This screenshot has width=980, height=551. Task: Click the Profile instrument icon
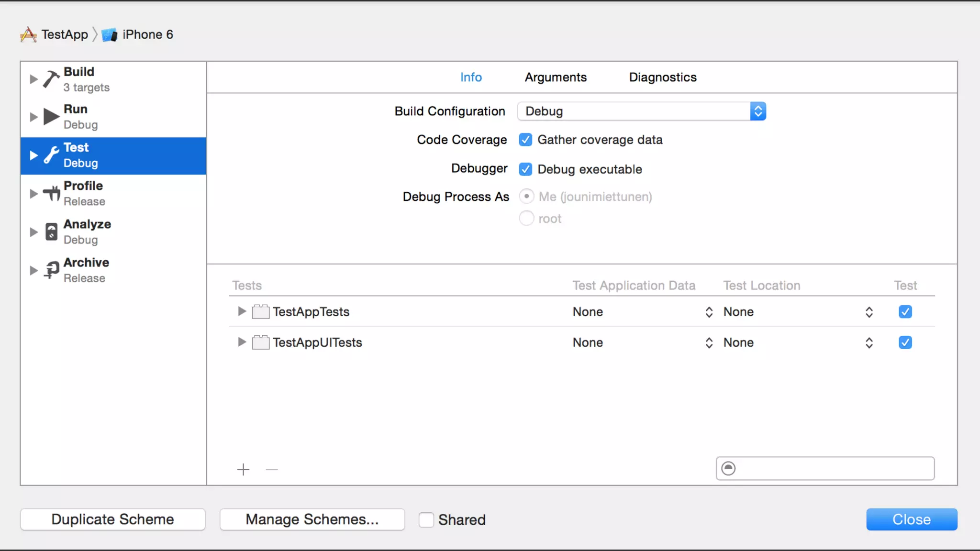[x=52, y=193]
